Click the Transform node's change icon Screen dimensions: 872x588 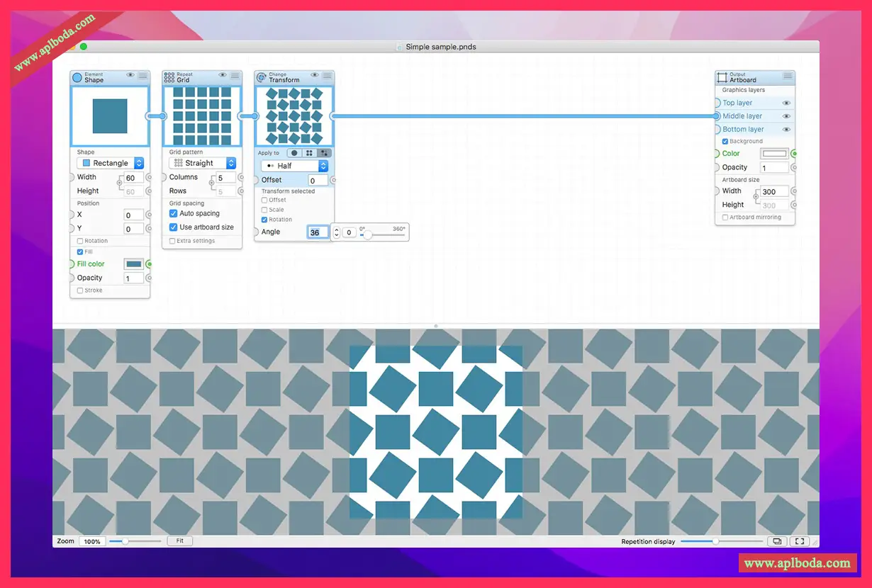[x=261, y=77]
